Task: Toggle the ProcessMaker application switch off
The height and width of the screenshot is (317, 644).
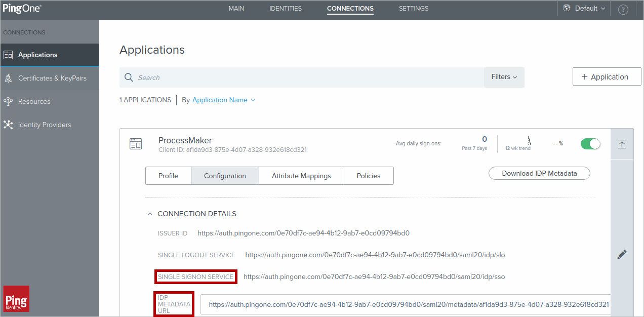Action: (590, 144)
